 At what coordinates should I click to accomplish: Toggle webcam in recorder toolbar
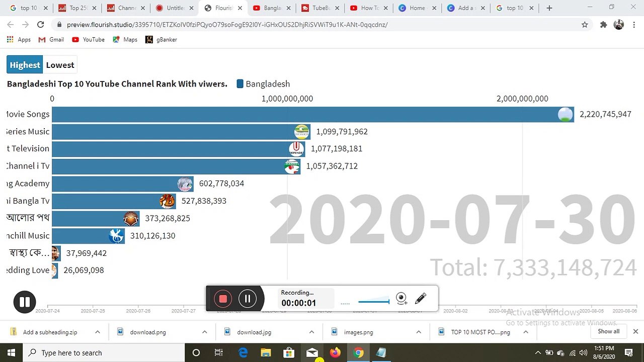click(x=401, y=299)
